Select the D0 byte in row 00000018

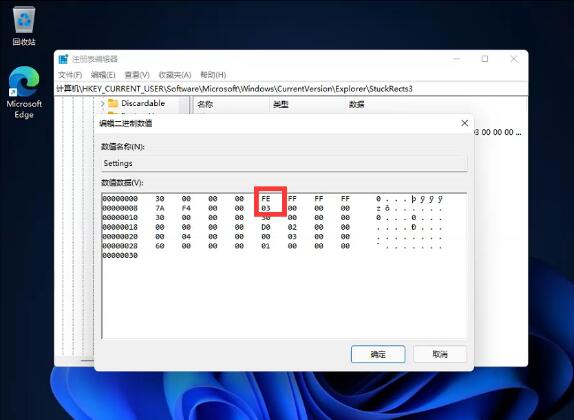pyautogui.click(x=266, y=227)
